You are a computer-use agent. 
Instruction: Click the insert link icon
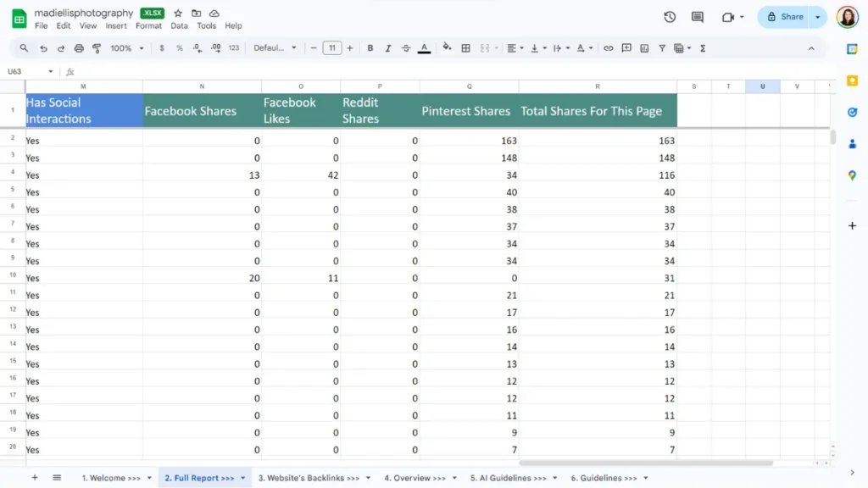[x=608, y=48]
